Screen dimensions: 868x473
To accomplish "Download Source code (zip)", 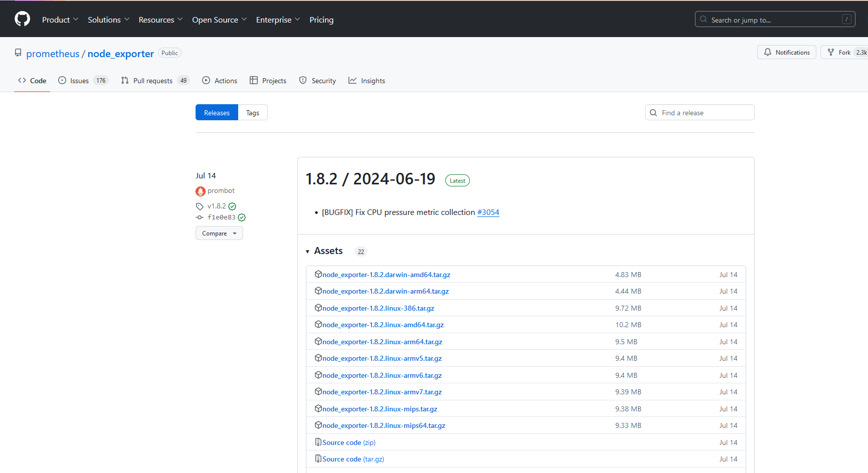I will 349,442.
